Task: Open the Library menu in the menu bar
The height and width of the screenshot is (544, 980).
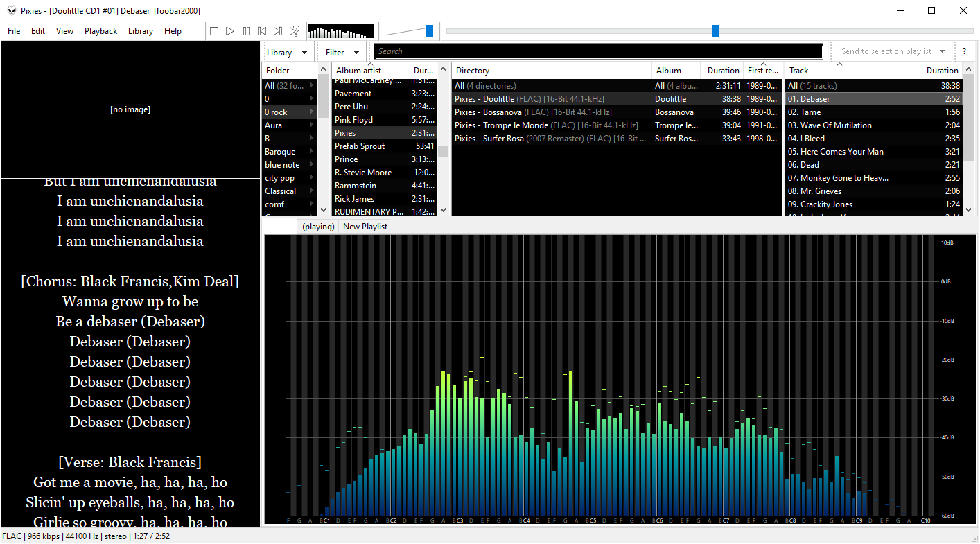Action: tap(141, 31)
